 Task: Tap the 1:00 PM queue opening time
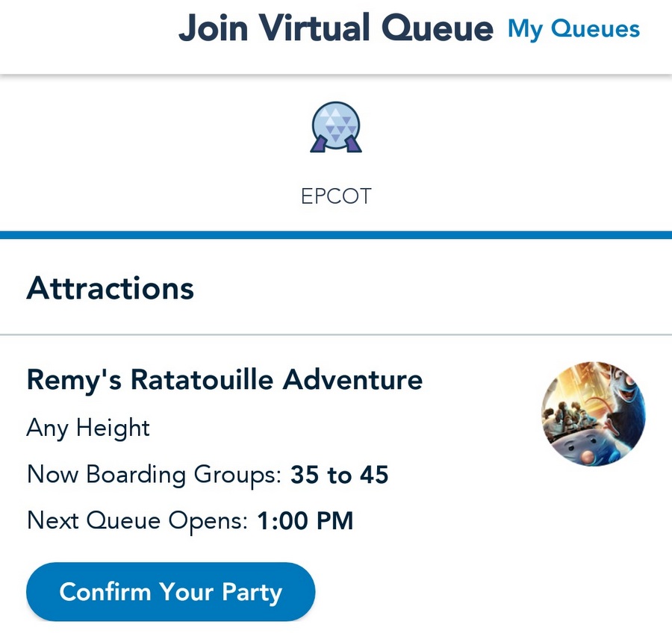coord(305,521)
